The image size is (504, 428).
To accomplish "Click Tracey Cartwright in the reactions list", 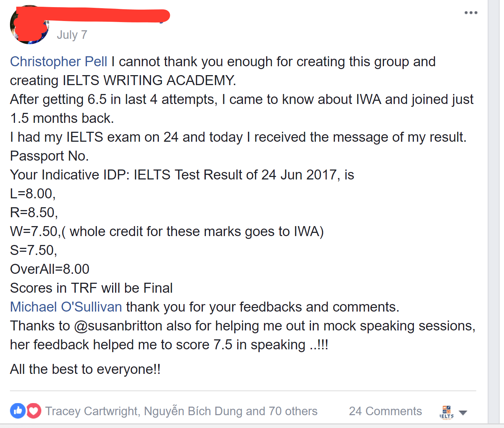I will 92,411.
